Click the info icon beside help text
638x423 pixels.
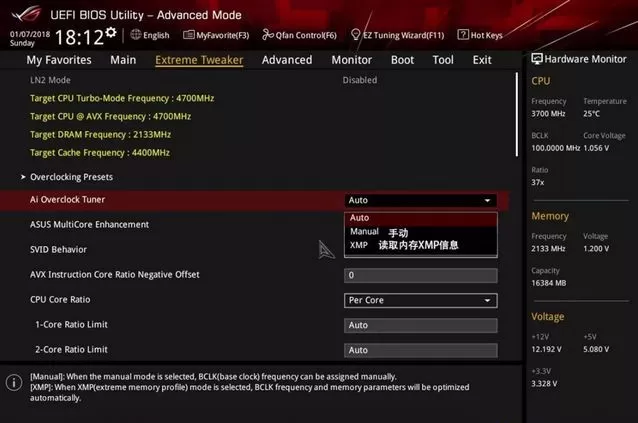tap(14, 382)
